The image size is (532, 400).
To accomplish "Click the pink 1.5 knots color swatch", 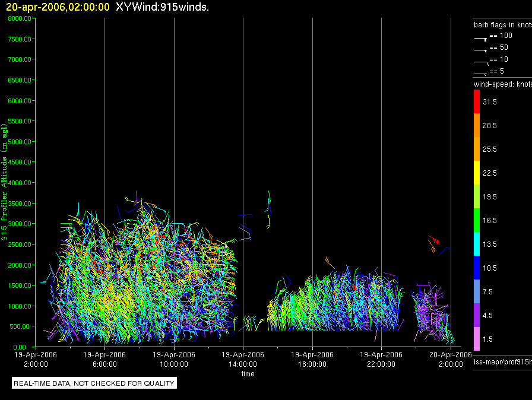I will click(x=477, y=339).
